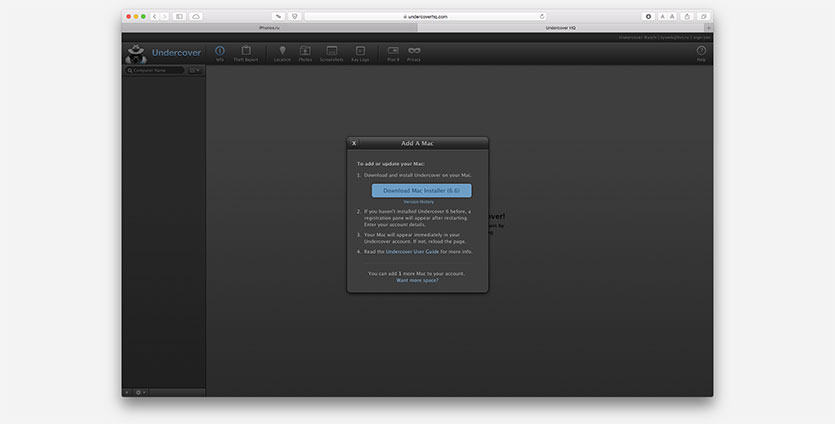Viewport: 835px width, 424px height.
Task: Click the Want more space? link
Action: tap(417, 280)
